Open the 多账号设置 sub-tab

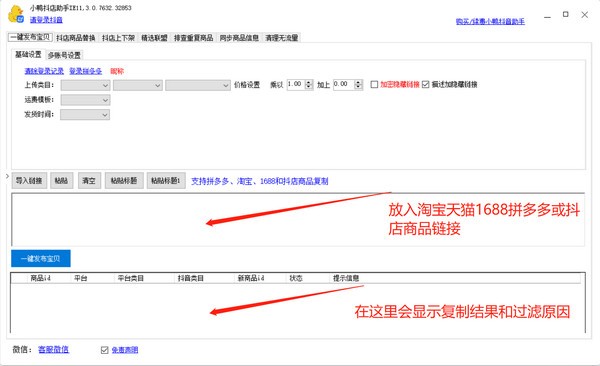click(64, 55)
